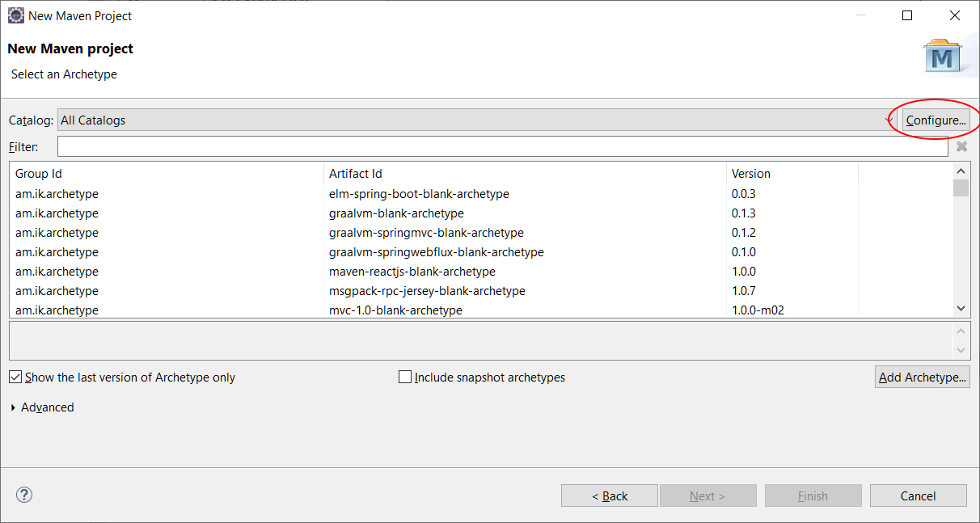The height and width of the screenshot is (523, 980).
Task: Click version 1.0.0-m02 cell
Action: tap(758, 310)
